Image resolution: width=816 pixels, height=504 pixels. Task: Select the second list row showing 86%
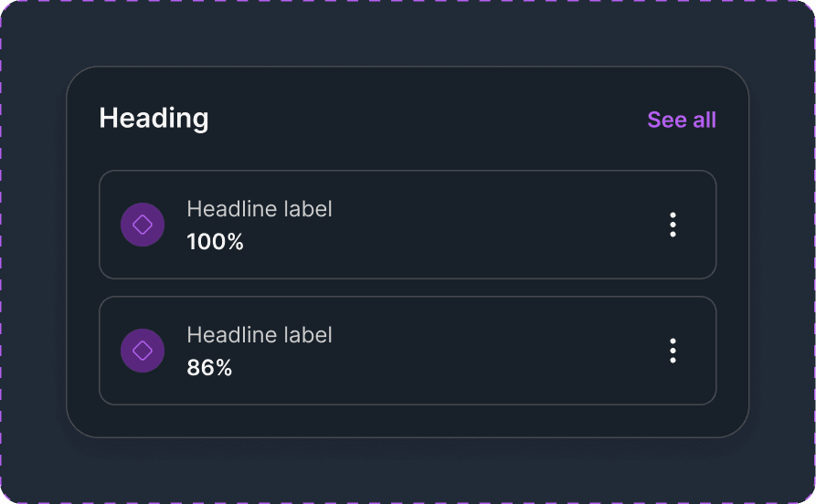point(457,351)
